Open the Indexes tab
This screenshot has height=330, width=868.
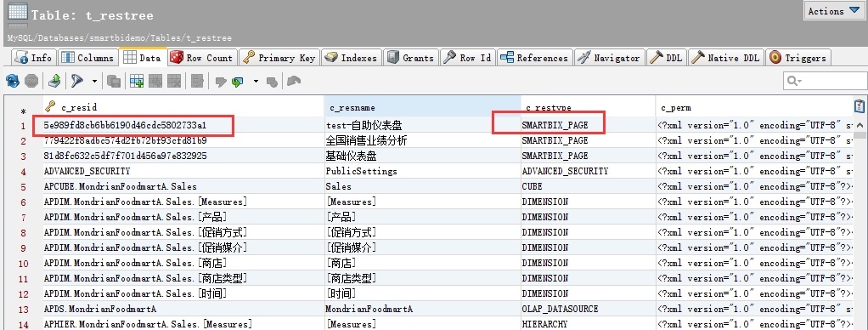[x=351, y=58]
